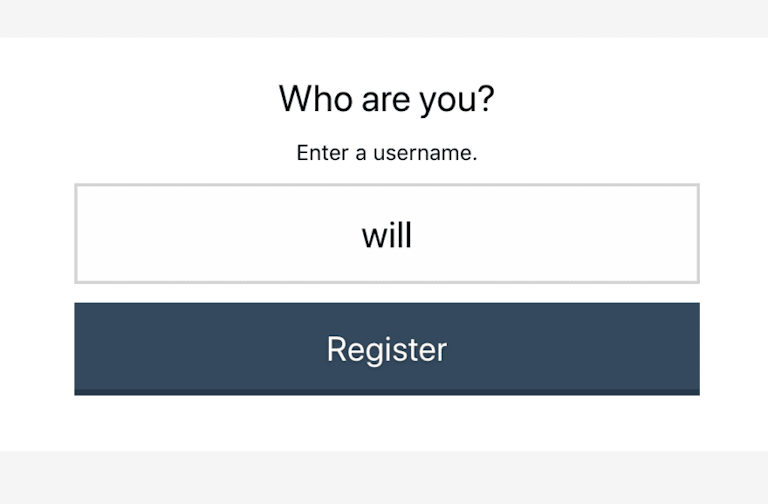This screenshot has width=768, height=504.
Task: Select the "Who are you?" heading
Action: pos(387,99)
